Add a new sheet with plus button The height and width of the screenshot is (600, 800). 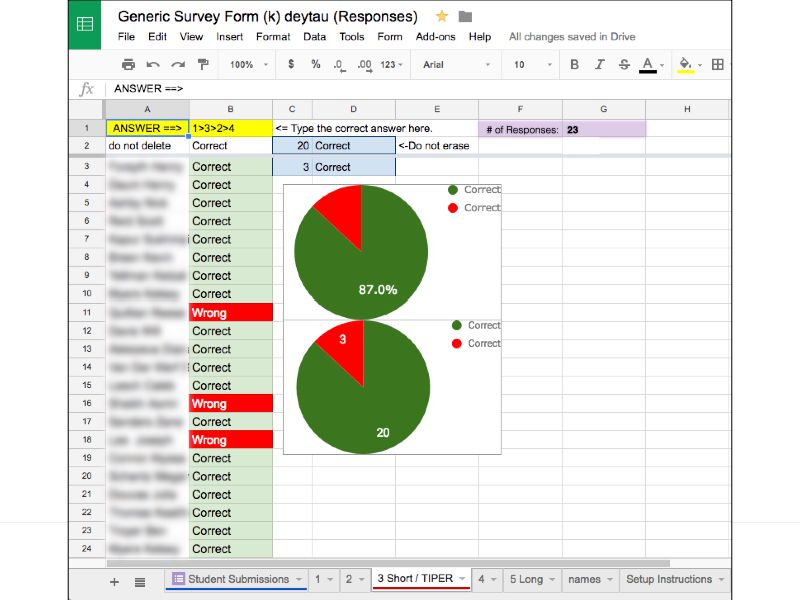tap(114, 581)
